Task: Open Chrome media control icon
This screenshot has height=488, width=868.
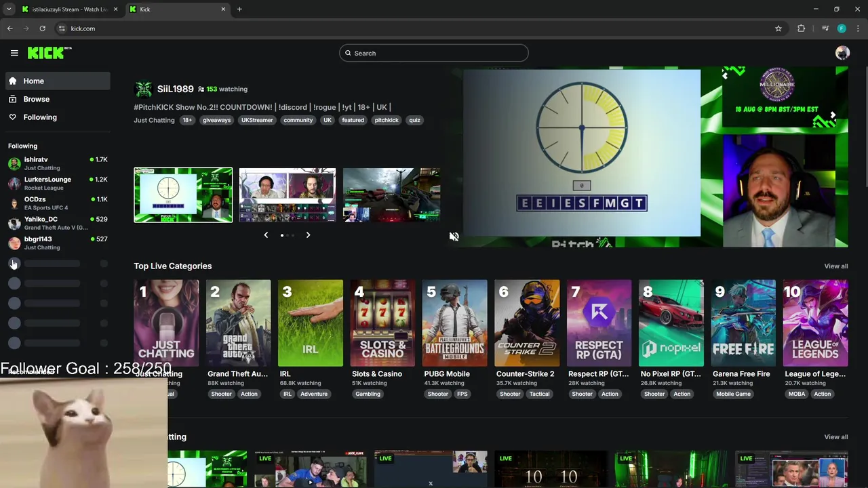Action: point(825,28)
